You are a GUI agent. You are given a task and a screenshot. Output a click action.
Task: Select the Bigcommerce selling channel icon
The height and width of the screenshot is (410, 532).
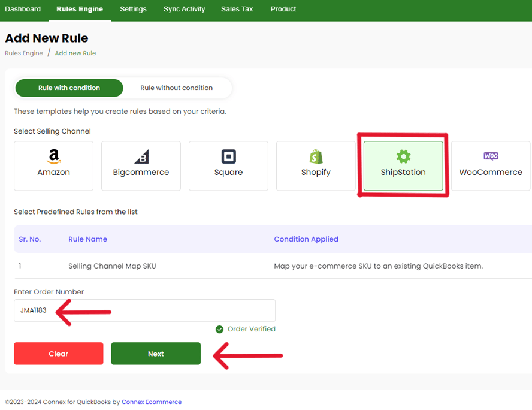(140, 165)
